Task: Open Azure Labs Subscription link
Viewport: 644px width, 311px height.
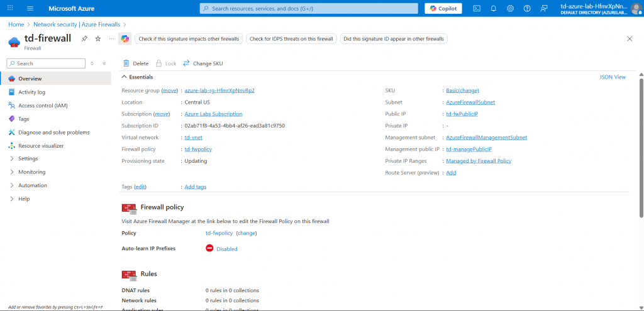Action: (x=214, y=114)
